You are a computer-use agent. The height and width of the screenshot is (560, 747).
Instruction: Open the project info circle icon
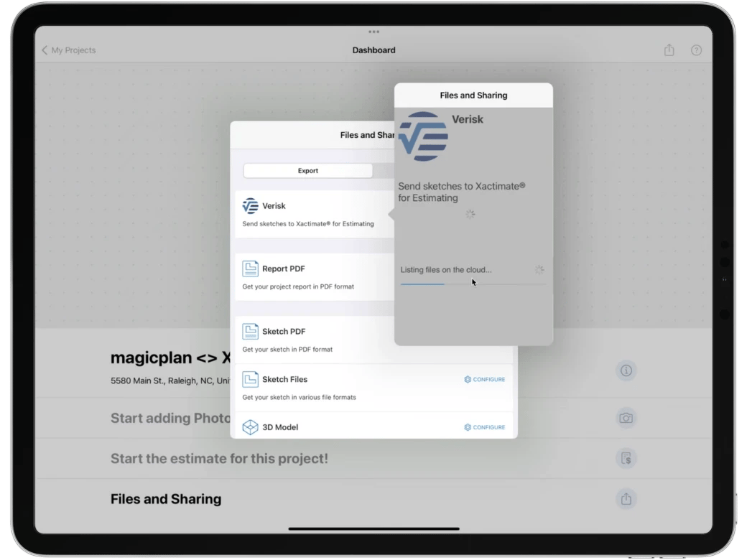pos(626,370)
